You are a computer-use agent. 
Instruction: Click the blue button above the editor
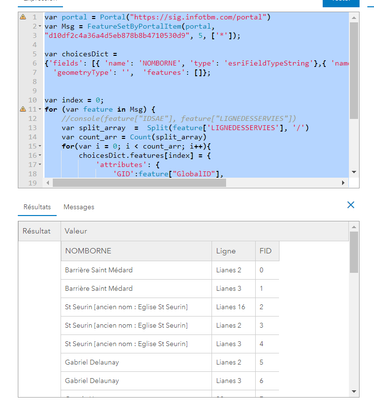click(341, 3)
